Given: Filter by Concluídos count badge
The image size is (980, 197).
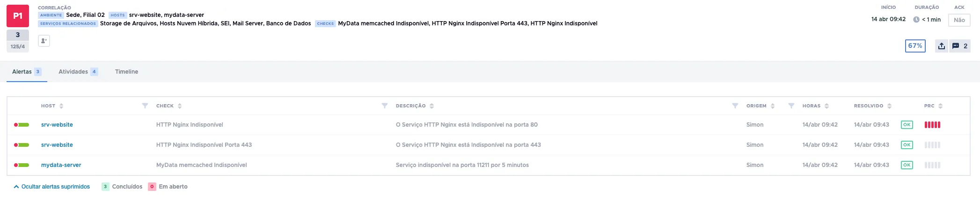Looking at the screenshot, I should click(105, 187).
